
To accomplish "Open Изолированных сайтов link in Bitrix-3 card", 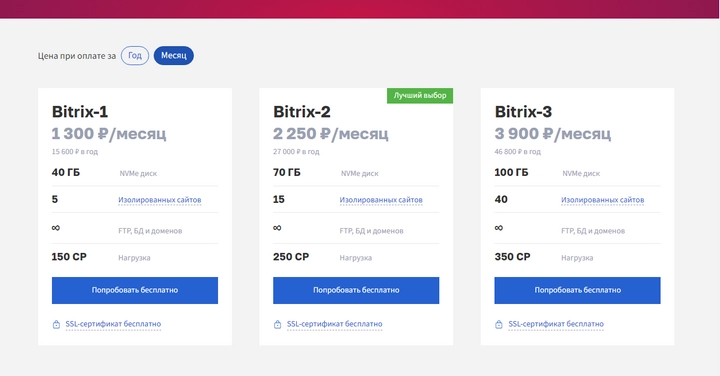I will [602, 200].
